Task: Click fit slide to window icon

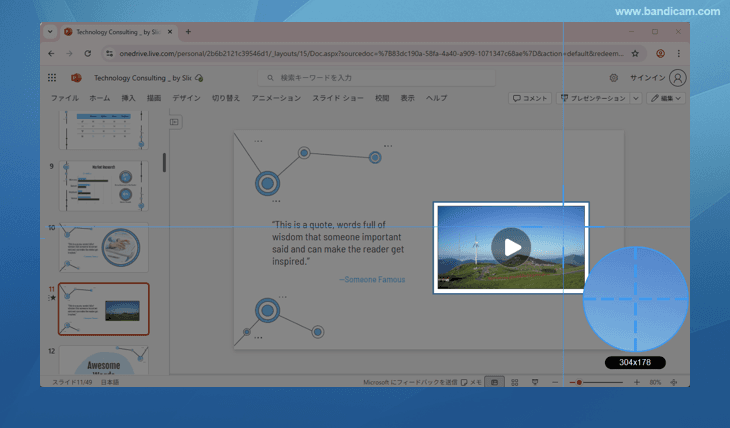Action: [x=674, y=382]
